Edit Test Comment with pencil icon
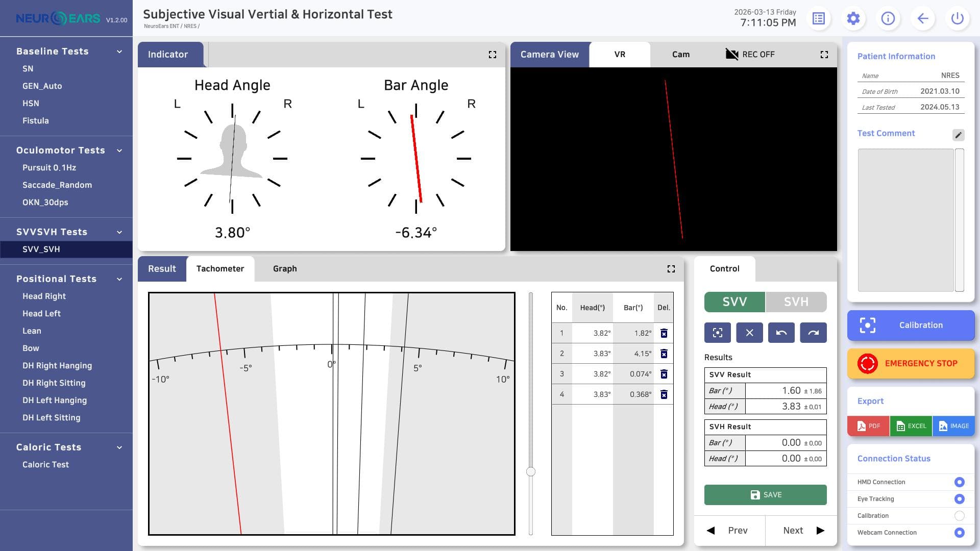980x551 pixels. click(959, 135)
